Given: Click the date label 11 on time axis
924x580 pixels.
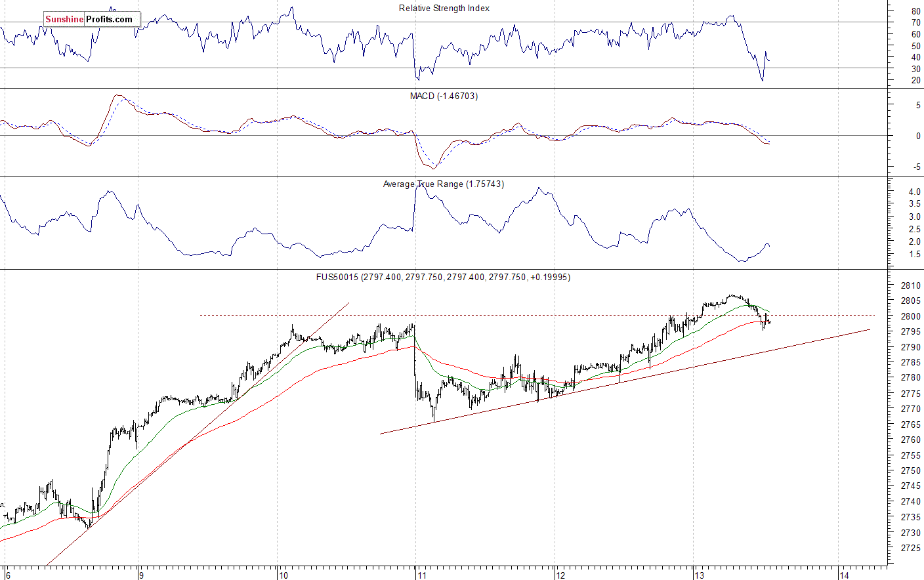Looking at the screenshot, I should click(x=422, y=575).
